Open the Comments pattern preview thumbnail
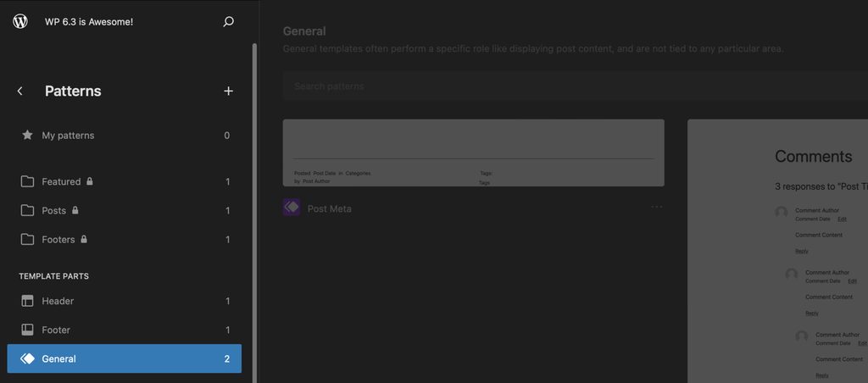This screenshot has width=868, height=383. [777, 251]
